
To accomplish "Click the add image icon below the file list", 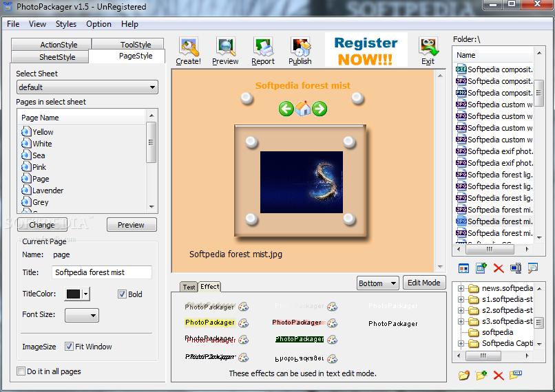I will pyautogui.click(x=481, y=268).
